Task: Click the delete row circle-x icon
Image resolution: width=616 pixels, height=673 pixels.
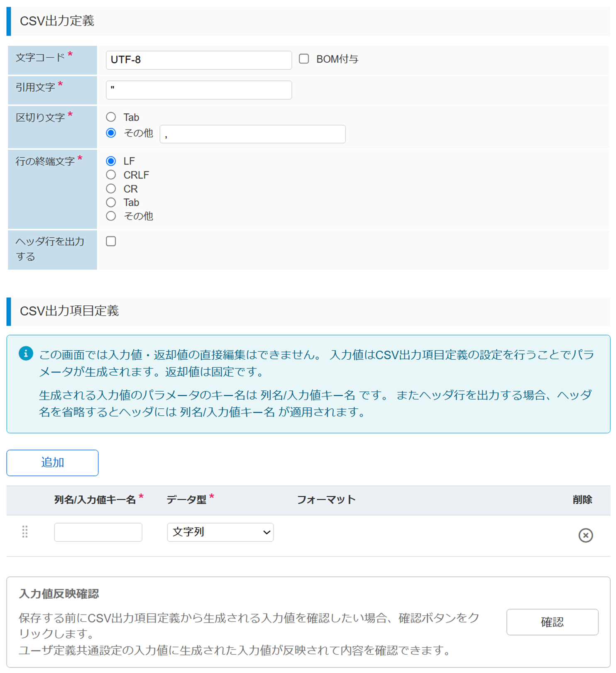Action: [585, 535]
